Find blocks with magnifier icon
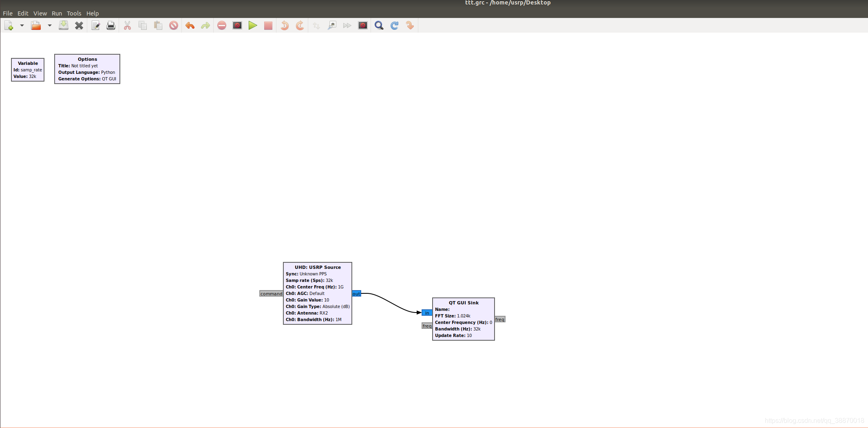 click(x=379, y=26)
